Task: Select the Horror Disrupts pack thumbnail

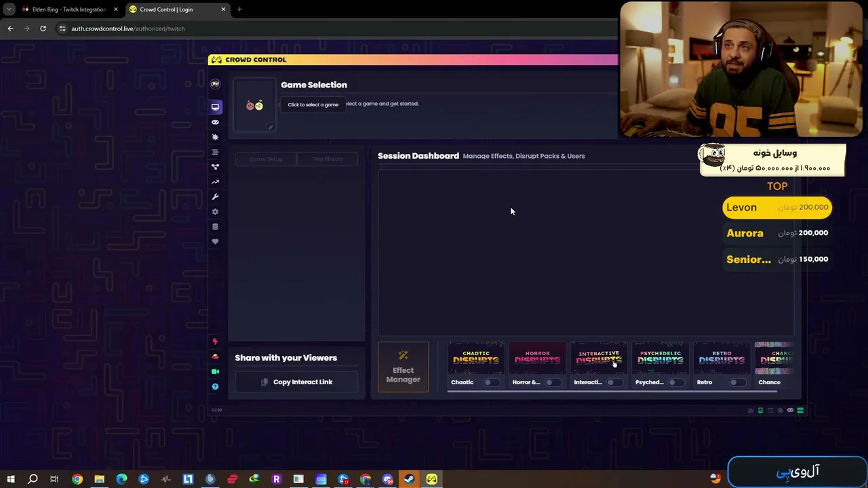Action: coord(537,359)
